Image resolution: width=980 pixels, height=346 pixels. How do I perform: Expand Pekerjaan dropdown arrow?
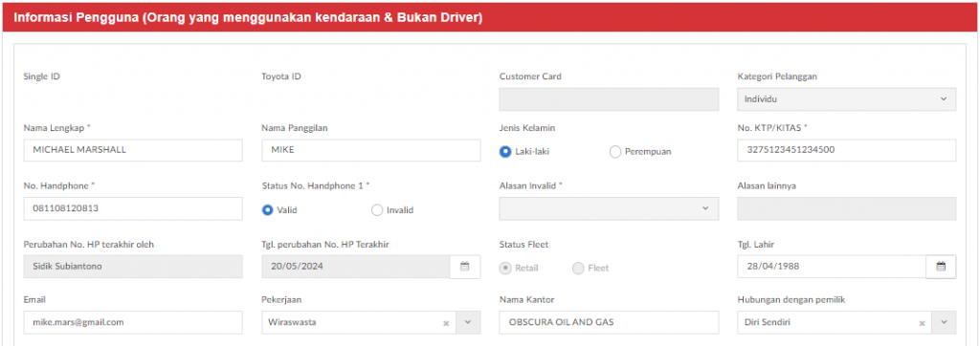click(x=469, y=323)
